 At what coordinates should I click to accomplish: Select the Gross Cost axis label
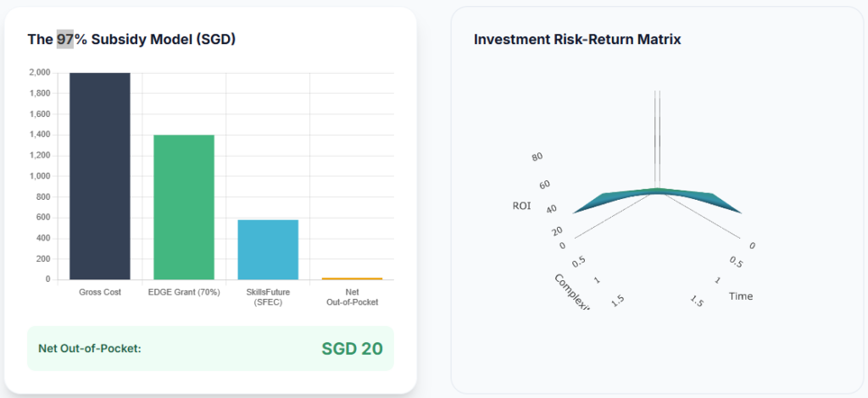(100, 292)
